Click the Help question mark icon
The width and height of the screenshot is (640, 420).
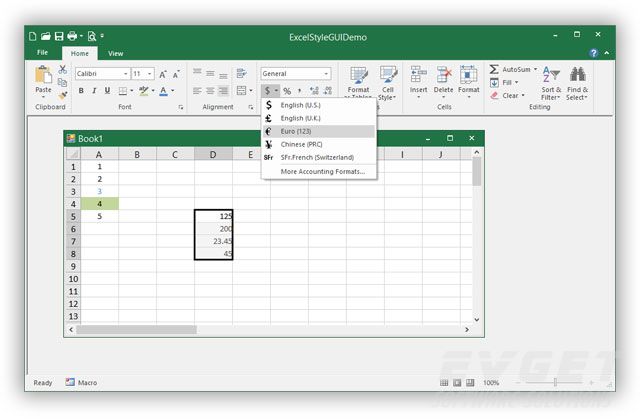point(593,53)
